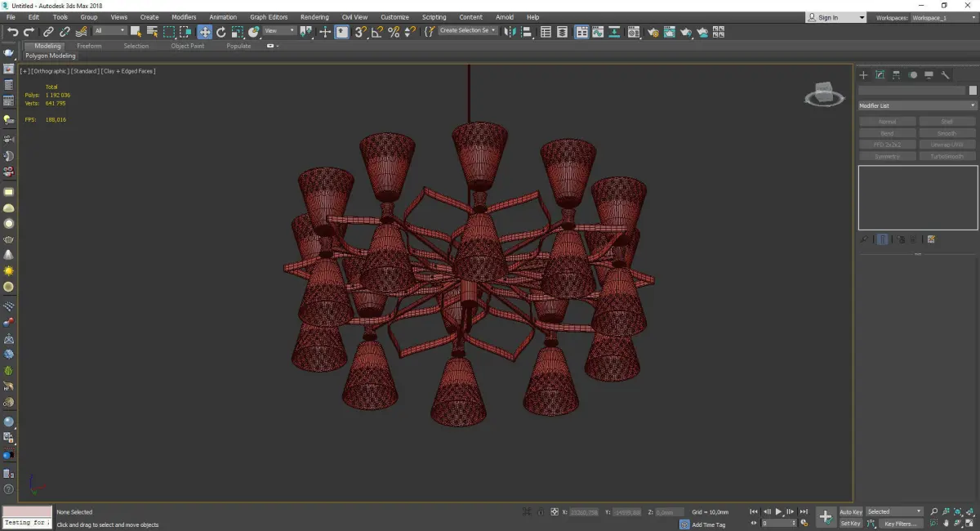Viewport: 980px width, 531px height.
Task: Switch to Object Paint ribbon tab
Action: tap(187, 46)
